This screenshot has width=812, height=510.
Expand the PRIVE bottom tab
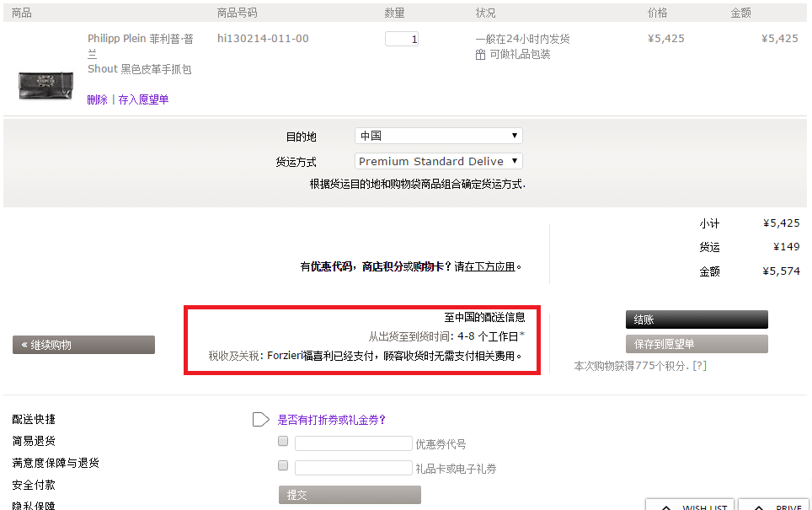pos(774,505)
